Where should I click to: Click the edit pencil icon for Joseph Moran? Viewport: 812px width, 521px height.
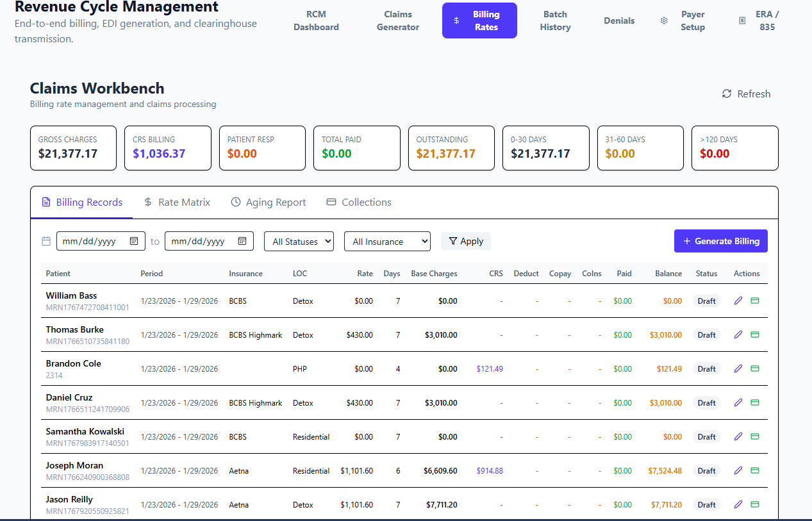[738, 470]
